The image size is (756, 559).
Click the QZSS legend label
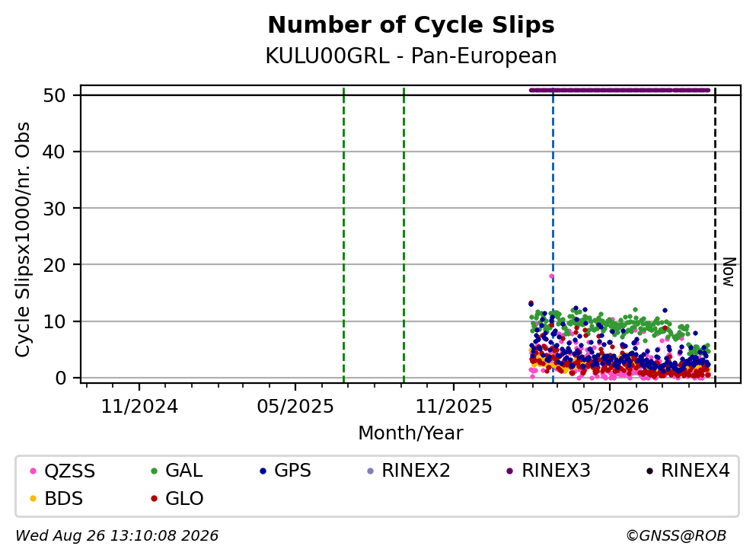(x=70, y=471)
